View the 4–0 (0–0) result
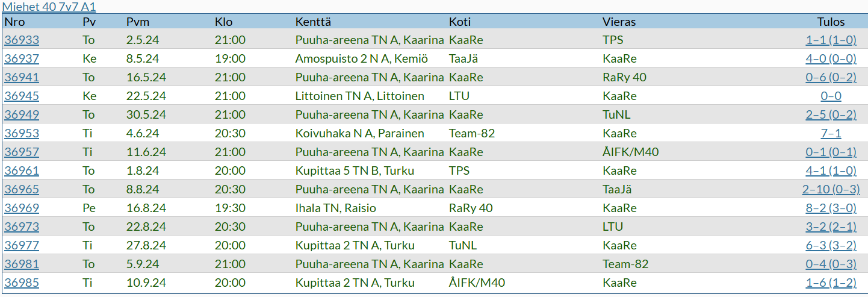The width and height of the screenshot is (868, 297). 831,59
